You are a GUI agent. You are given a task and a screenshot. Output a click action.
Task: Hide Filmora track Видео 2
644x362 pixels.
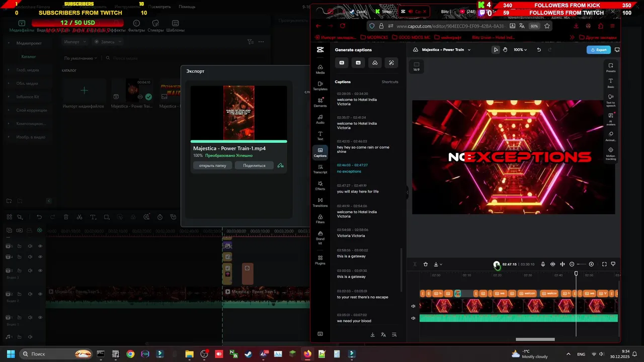point(40,294)
